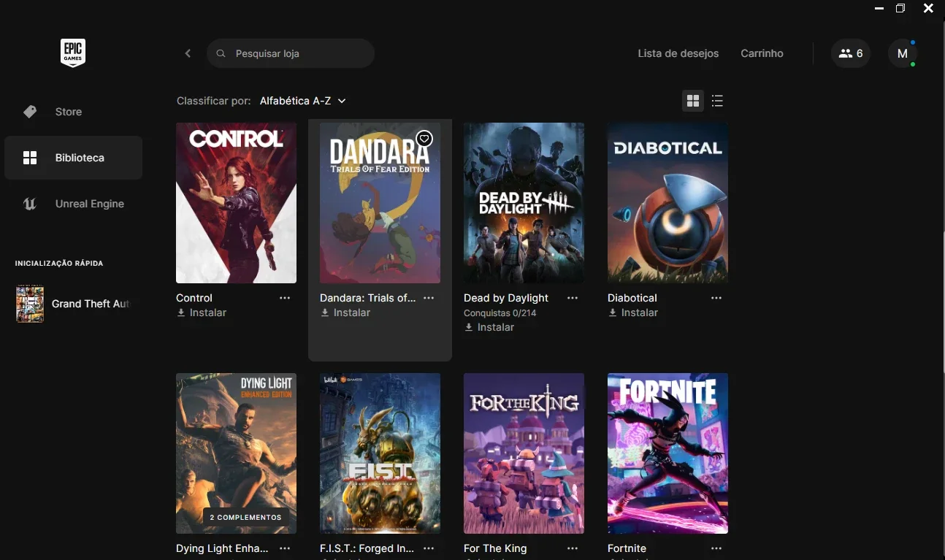
Task: Open the M profile avatar menu
Action: [x=903, y=53]
